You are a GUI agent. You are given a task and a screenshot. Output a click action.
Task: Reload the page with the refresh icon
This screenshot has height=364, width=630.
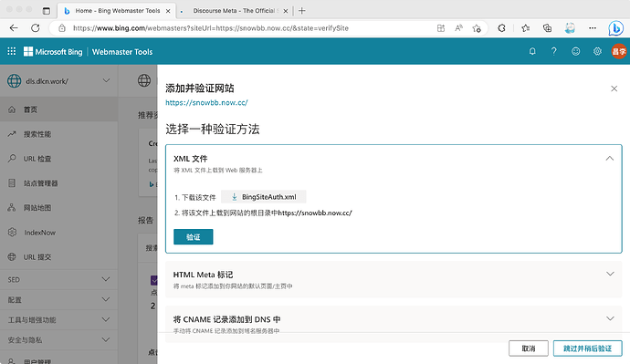click(36, 28)
